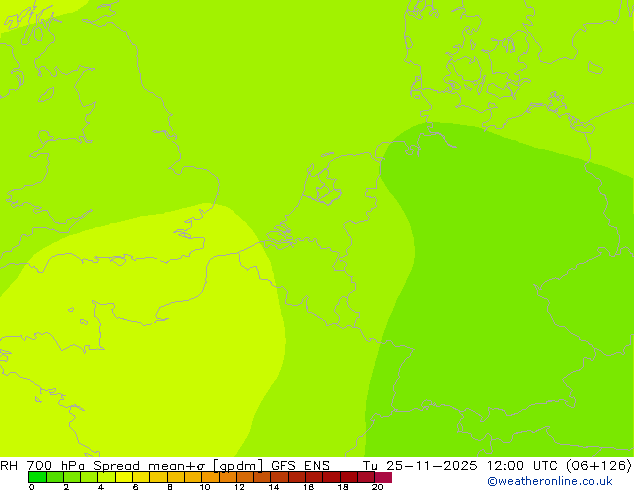Viewport: 634px width, 490px height.
Task: Click the '[gpdm]' unit label
Action: click(238, 466)
